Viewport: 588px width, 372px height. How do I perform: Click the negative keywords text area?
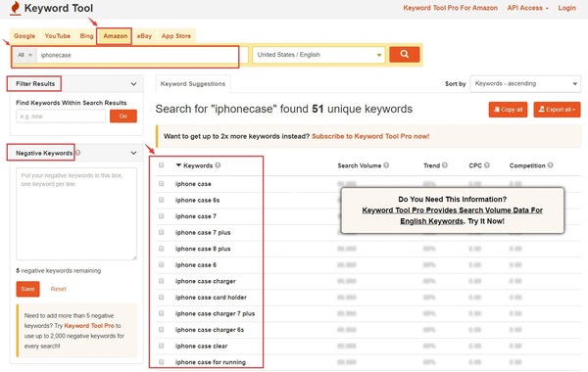(x=76, y=214)
